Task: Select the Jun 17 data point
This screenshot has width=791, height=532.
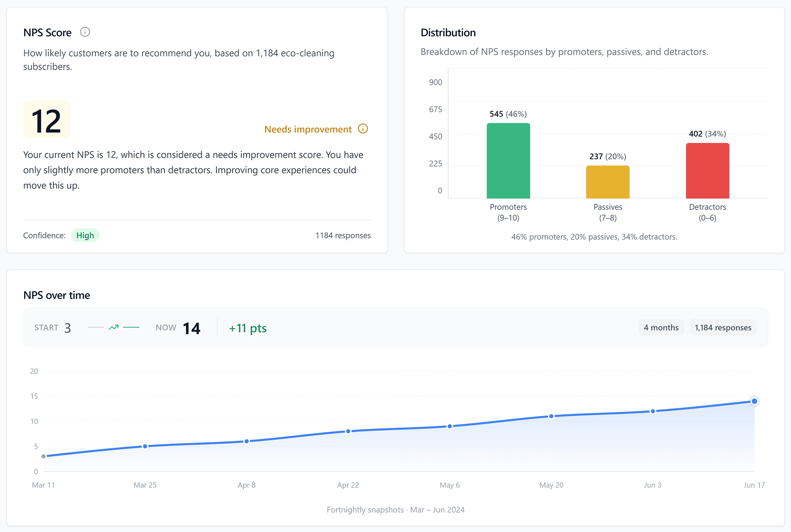Action: (x=754, y=402)
